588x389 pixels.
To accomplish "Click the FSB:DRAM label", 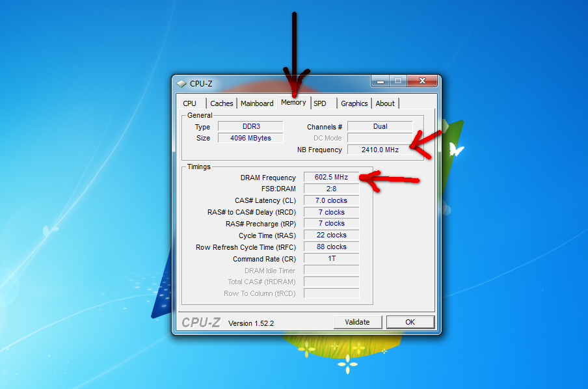I will tap(278, 189).
